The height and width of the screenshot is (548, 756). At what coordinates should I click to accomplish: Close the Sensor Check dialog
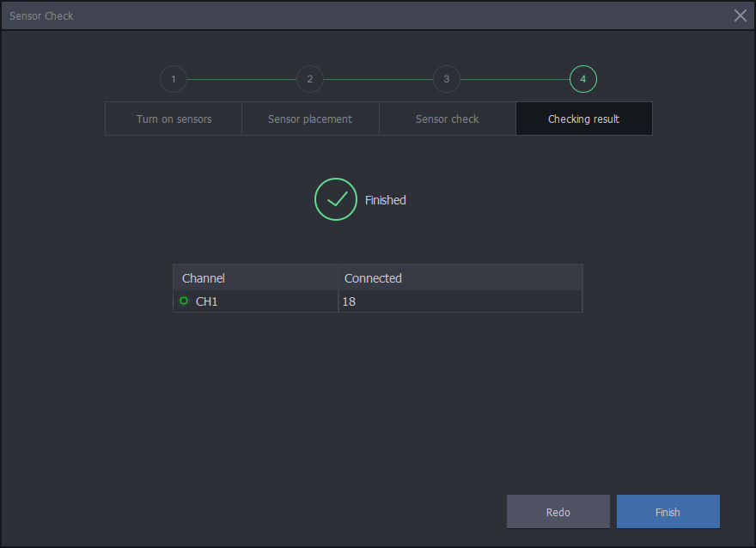[x=740, y=15]
